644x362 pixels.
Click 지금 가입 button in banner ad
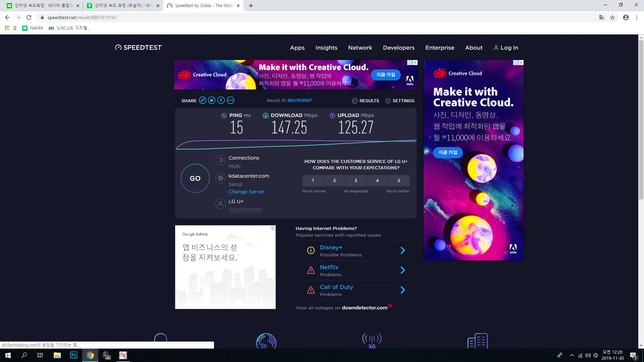(x=386, y=75)
